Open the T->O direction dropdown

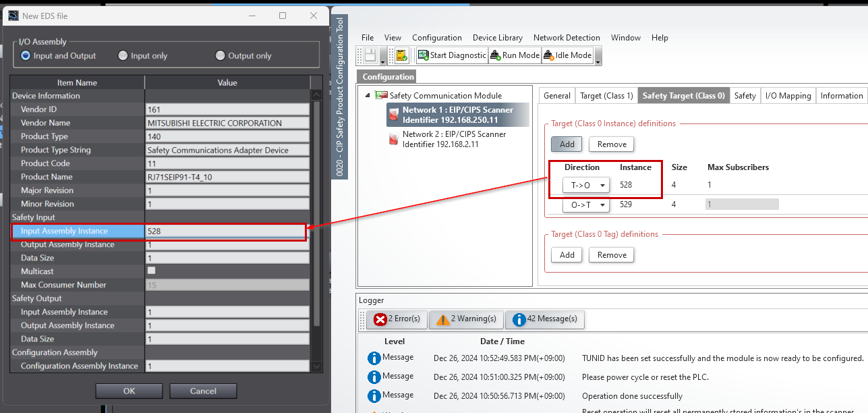586,185
